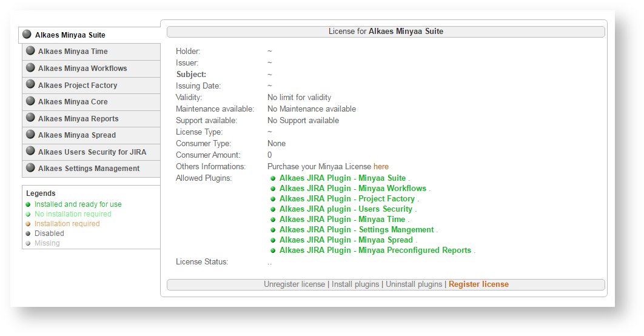Open the Alkaes Minyaa Core tab label

pos(73,102)
